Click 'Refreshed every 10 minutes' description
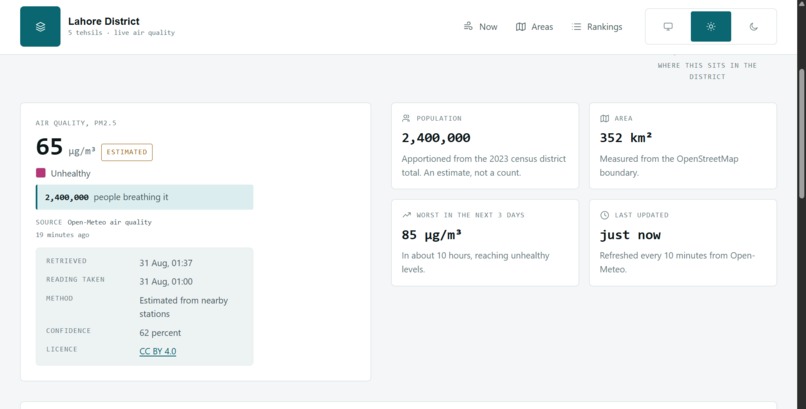806x409 pixels. point(677,263)
